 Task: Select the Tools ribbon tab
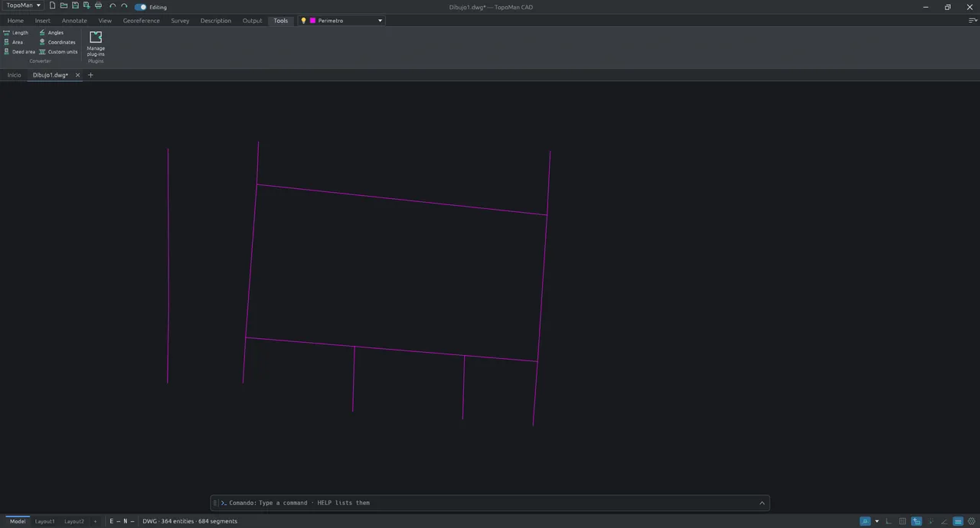click(281, 21)
